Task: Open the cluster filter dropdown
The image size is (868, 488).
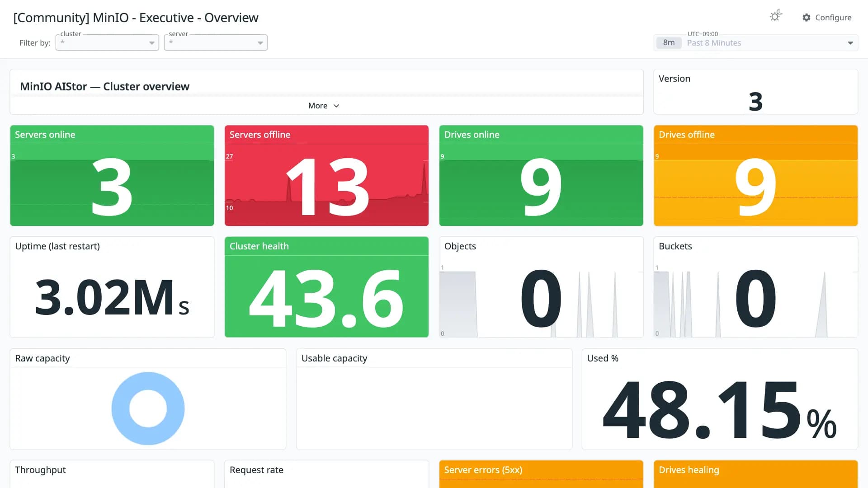Action: coord(107,42)
